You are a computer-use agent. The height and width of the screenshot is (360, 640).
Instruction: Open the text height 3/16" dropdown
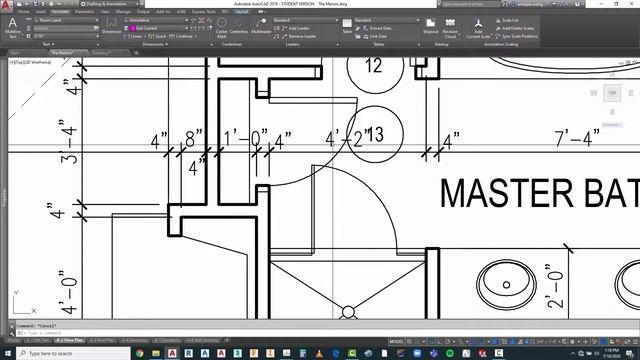(x=67, y=36)
